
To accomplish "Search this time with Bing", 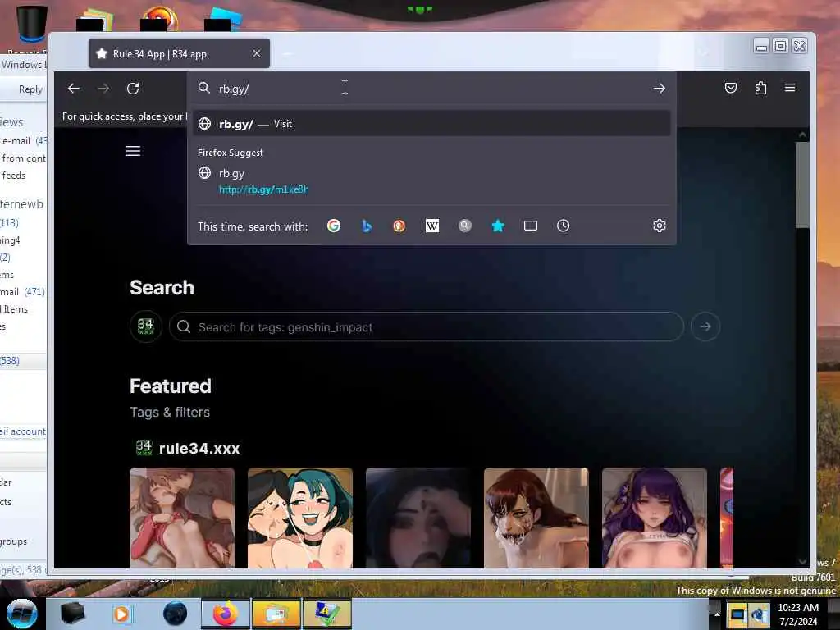I will [x=367, y=226].
